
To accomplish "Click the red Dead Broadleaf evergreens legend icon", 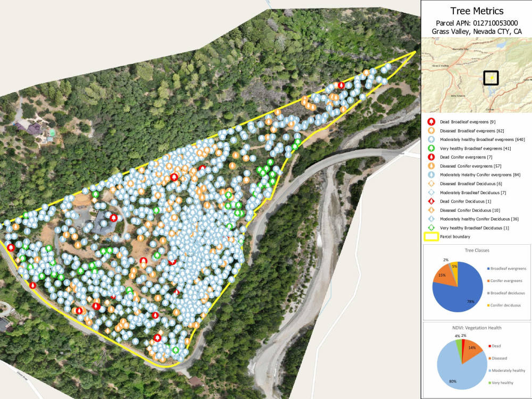I will [x=431, y=122].
